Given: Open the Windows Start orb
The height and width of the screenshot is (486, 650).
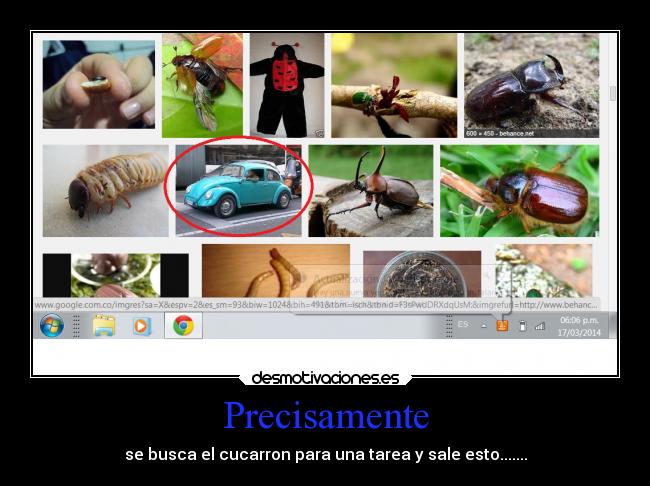Looking at the screenshot, I should [x=52, y=326].
